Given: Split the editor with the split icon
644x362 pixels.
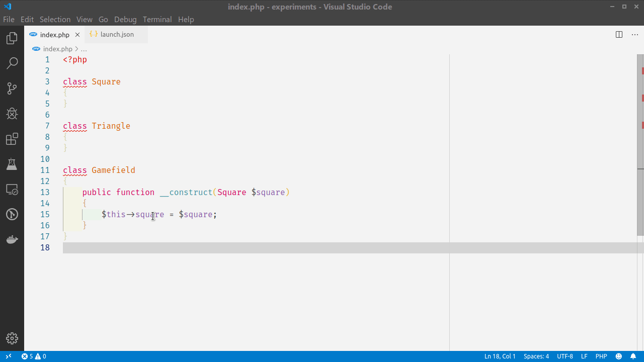Looking at the screenshot, I should point(618,34).
